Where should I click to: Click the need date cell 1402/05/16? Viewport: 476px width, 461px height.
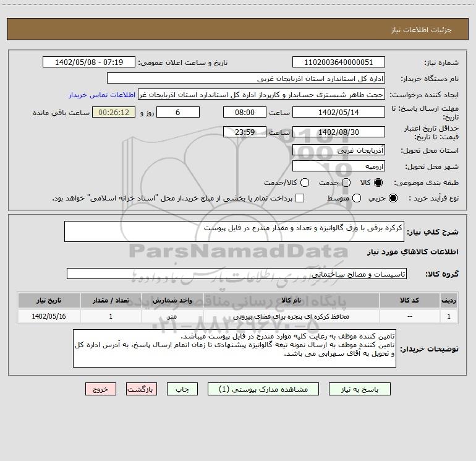coord(49,316)
